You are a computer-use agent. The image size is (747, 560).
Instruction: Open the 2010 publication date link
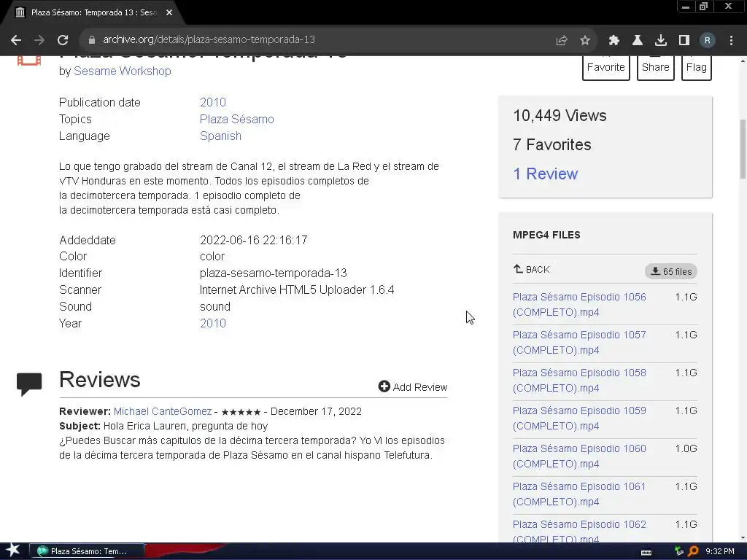click(x=213, y=102)
